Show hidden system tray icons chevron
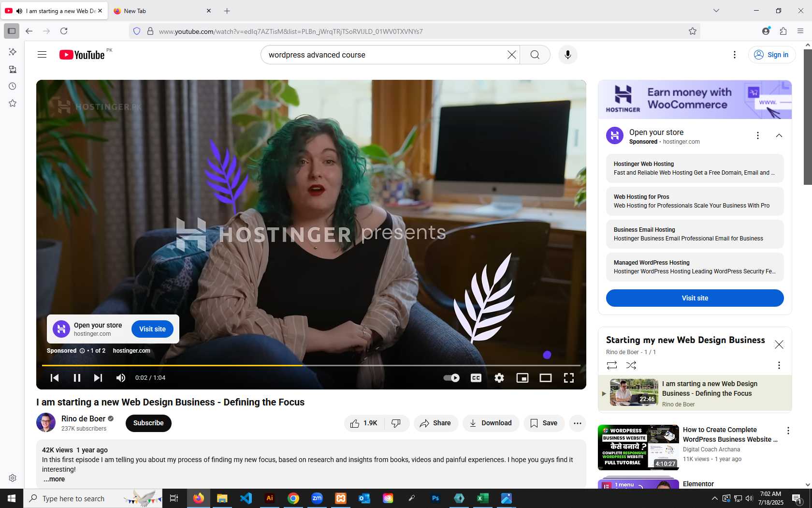The height and width of the screenshot is (508, 812). (x=714, y=498)
